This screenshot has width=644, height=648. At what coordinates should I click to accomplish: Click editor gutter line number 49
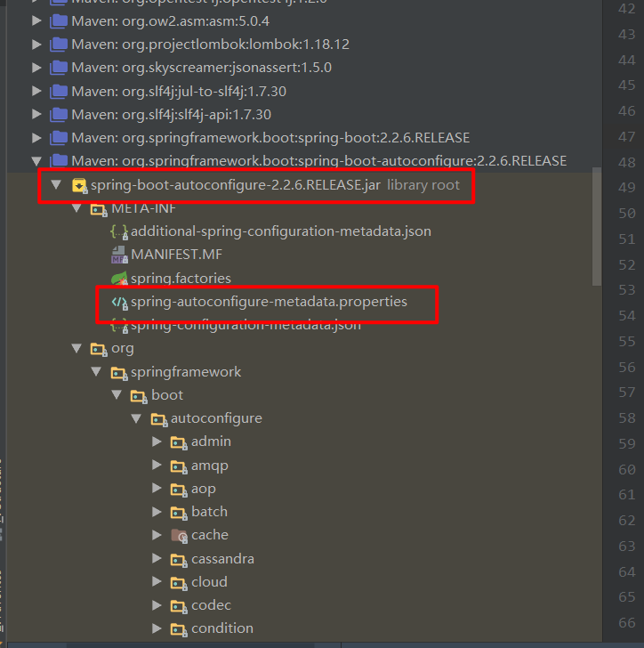click(x=626, y=188)
